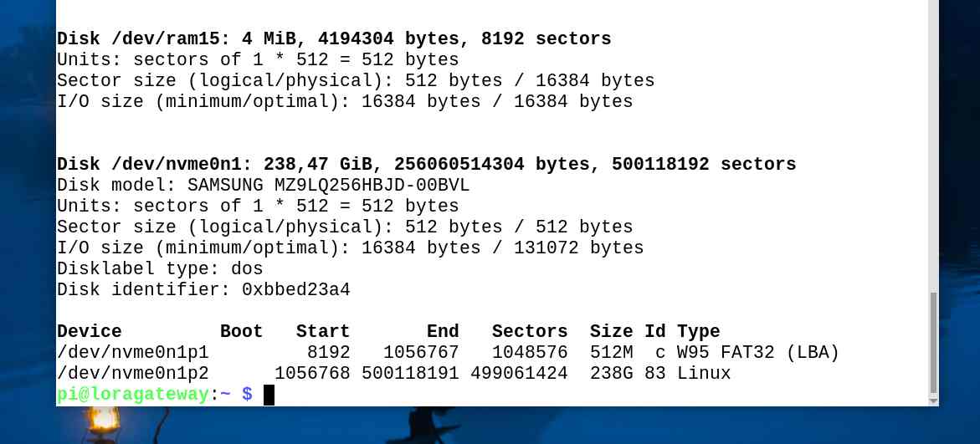Screen dimensions: 980x444
Task: Click the Disk /dev/nvme0n1 header line
Action: pos(426,164)
